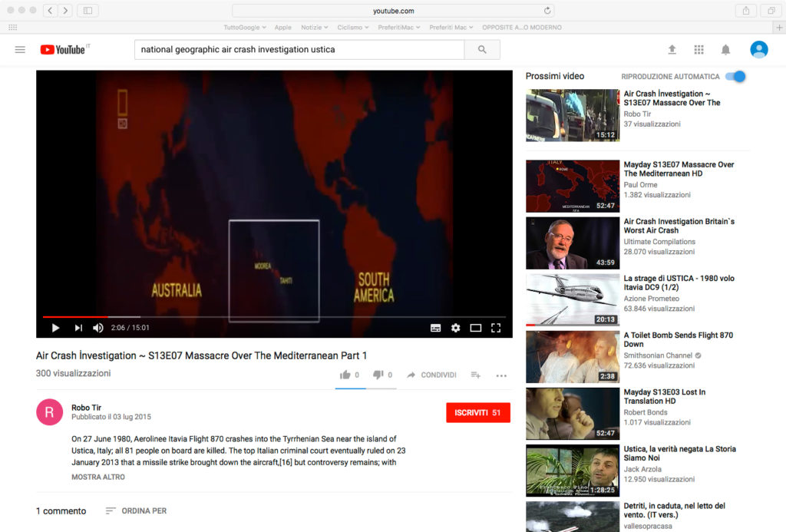The height and width of the screenshot is (532, 786).
Task: Toggle theater mode in player
Action: [x=476, y=328]
